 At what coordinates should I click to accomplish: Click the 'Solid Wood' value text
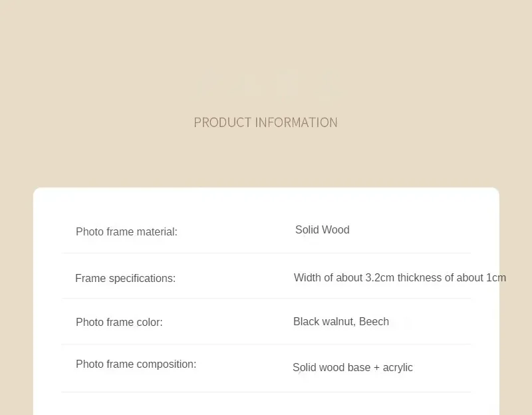(x=323, y=229)
